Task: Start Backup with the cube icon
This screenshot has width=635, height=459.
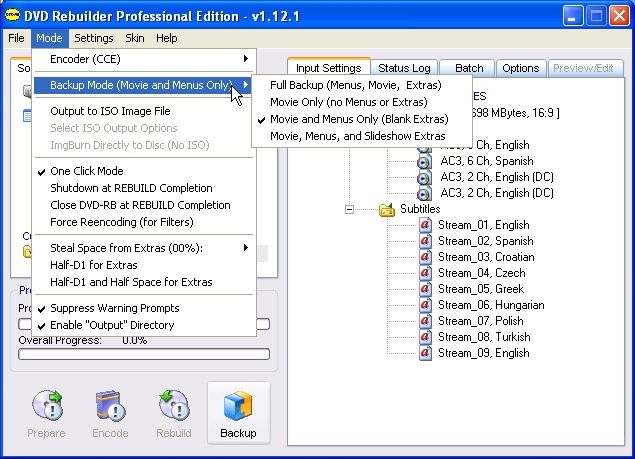Action: [238, 406]
